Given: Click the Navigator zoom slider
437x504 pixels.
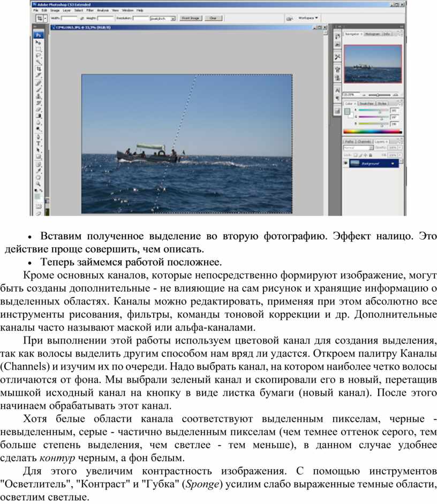Looking at the screenshot, I should tap(377, 95).
